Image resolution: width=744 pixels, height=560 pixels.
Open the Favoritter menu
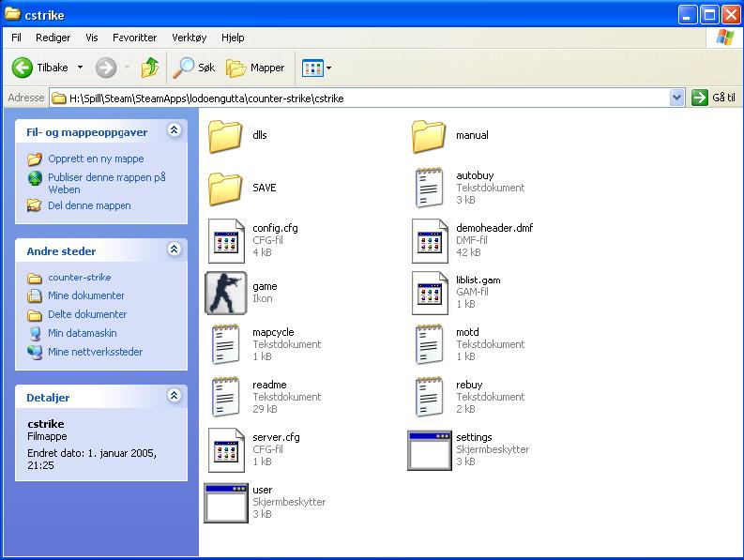[134, 38]
